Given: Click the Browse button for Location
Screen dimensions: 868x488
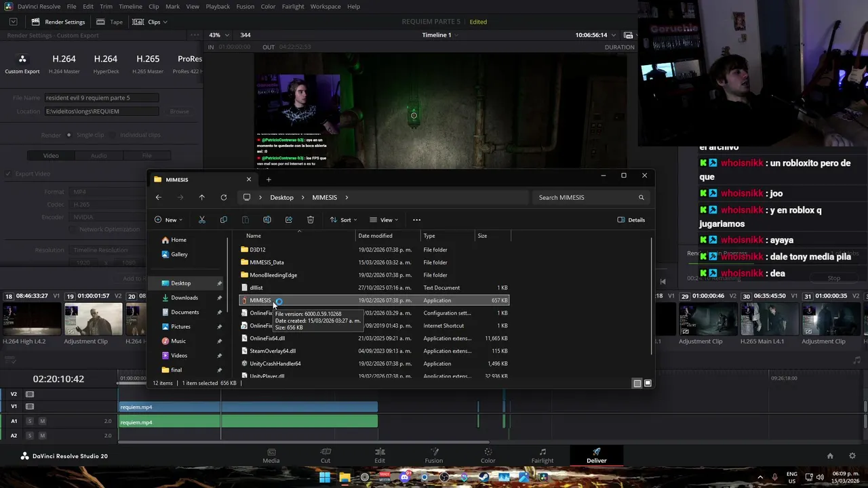Looking at the screenshot, I should pos(180,111).
